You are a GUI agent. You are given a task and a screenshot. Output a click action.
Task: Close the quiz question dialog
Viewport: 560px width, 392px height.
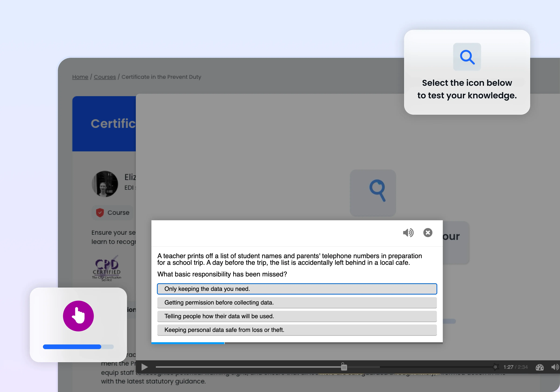[x=428, y=233]
